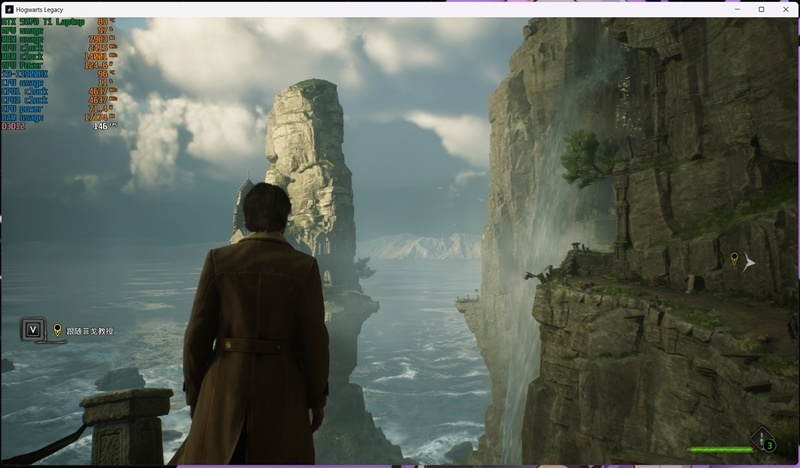Maximize the Hogwarts Legacy window
The image size is (800, 468).
coord(761,9)
